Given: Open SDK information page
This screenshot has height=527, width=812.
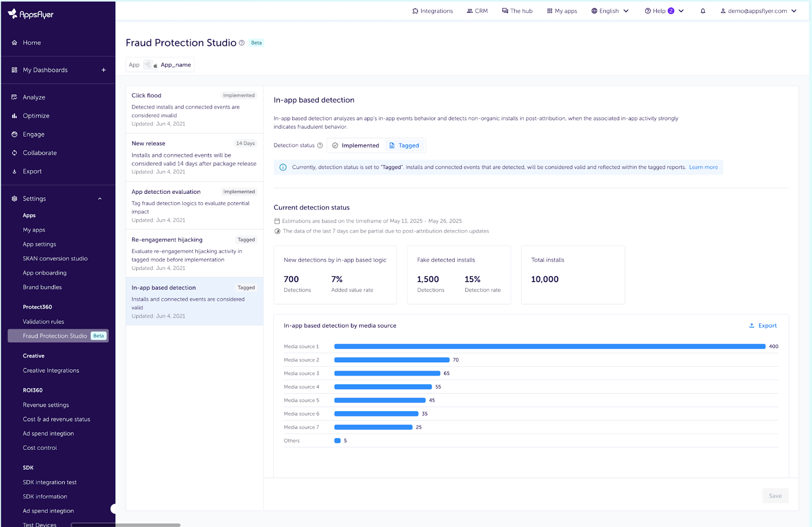Looking at the screenshot, I should [45, 497].
